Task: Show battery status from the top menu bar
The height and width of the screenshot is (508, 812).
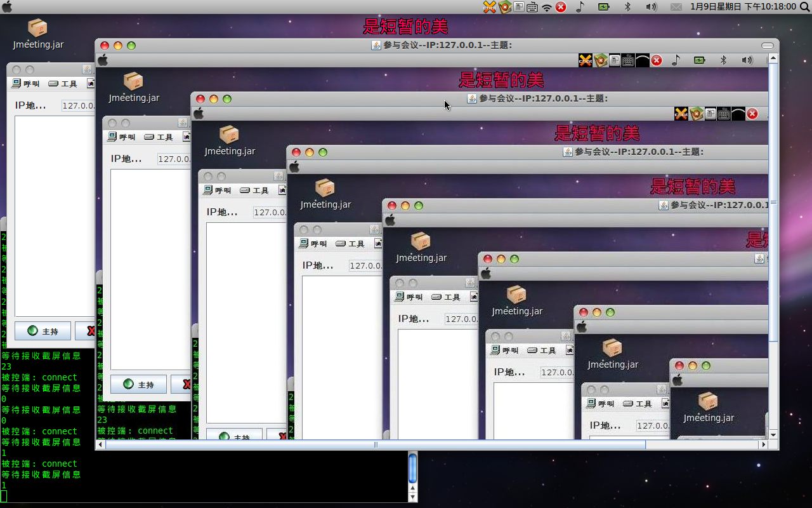Action: click(603, 7)
